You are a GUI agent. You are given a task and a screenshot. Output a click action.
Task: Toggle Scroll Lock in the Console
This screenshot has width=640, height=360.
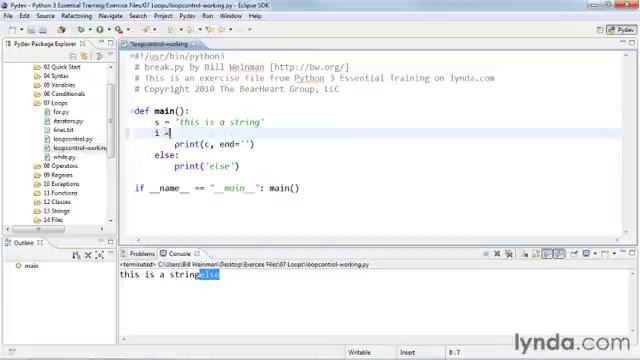[x=536, y=254]
